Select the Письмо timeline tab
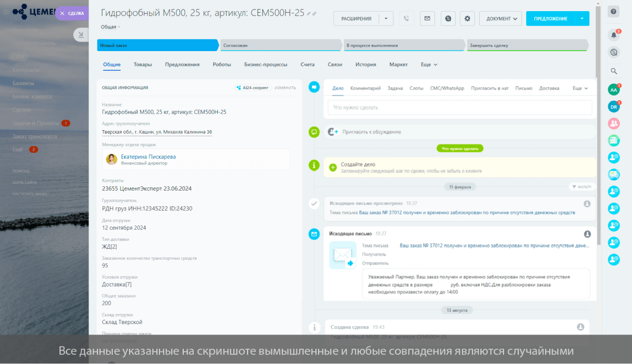This screenshot has height=364, width=632. point(524,88)
